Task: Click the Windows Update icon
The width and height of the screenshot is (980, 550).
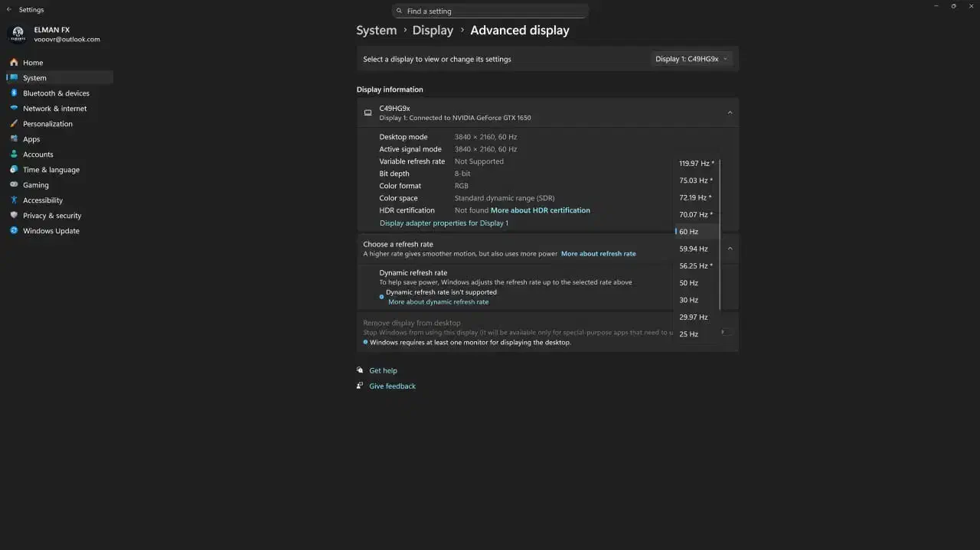Action: [x=14, y=231]
